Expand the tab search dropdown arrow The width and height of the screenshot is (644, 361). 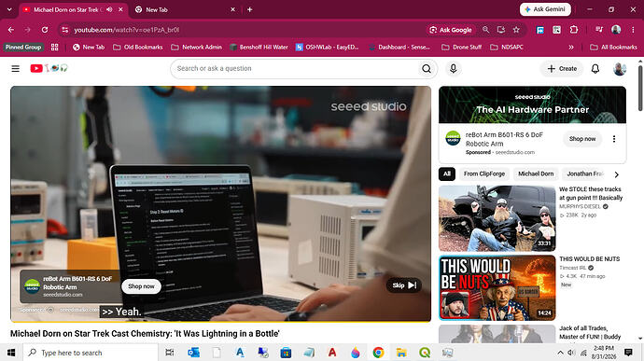pos(9,9)
